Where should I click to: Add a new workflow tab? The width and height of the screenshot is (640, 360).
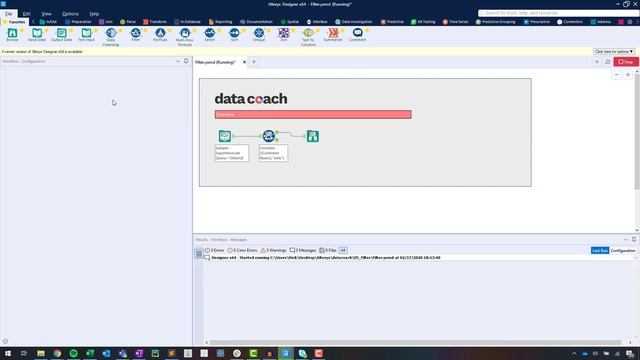254,62
